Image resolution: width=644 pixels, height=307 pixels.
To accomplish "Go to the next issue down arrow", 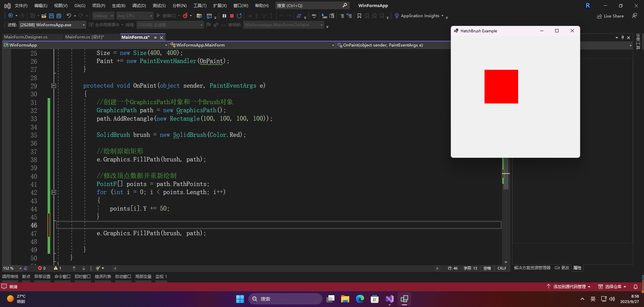I will click(84, 268).
